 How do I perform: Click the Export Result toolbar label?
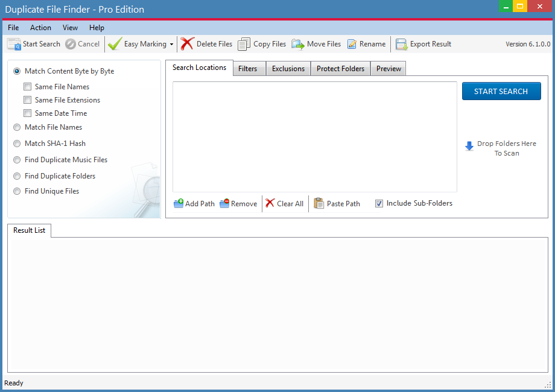(431, 44)
